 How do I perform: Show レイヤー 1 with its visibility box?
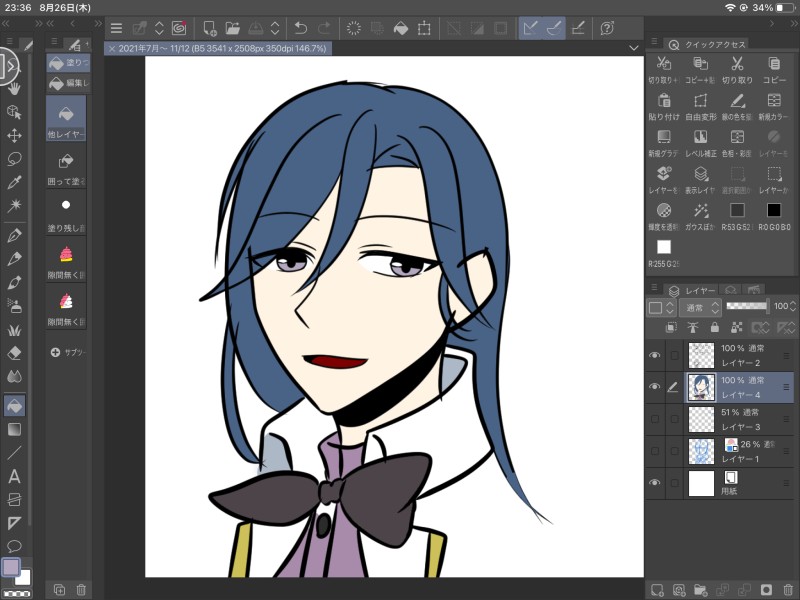point(655,451)
